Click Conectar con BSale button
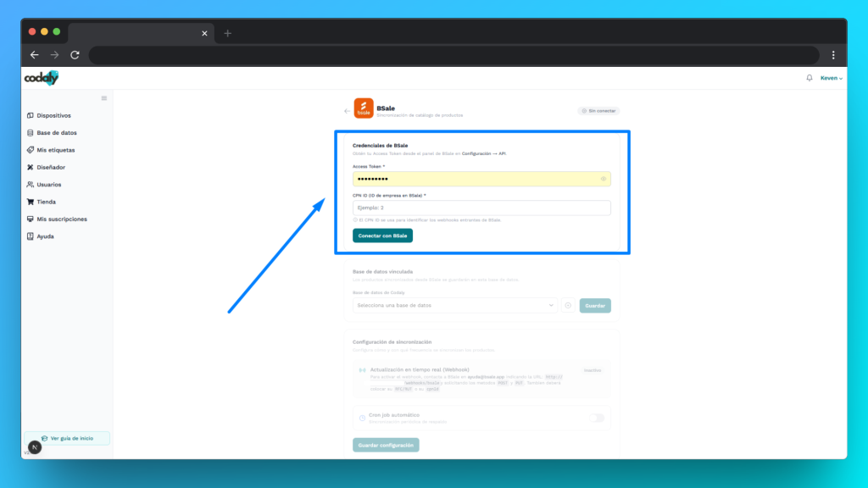The image size is (868, 488). pos(382,236)
